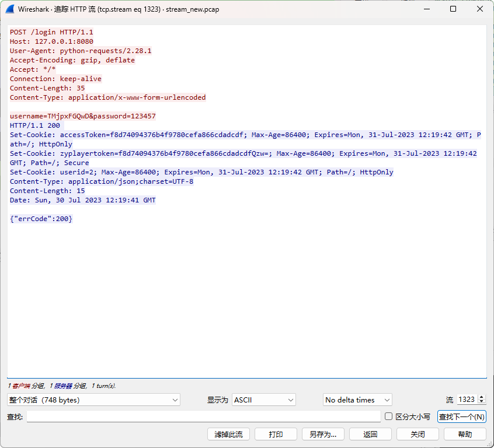Click the Content-Type x-www-form-urlencoded line
The height and width of the screenshot is (448, 494).
point(108,97)
